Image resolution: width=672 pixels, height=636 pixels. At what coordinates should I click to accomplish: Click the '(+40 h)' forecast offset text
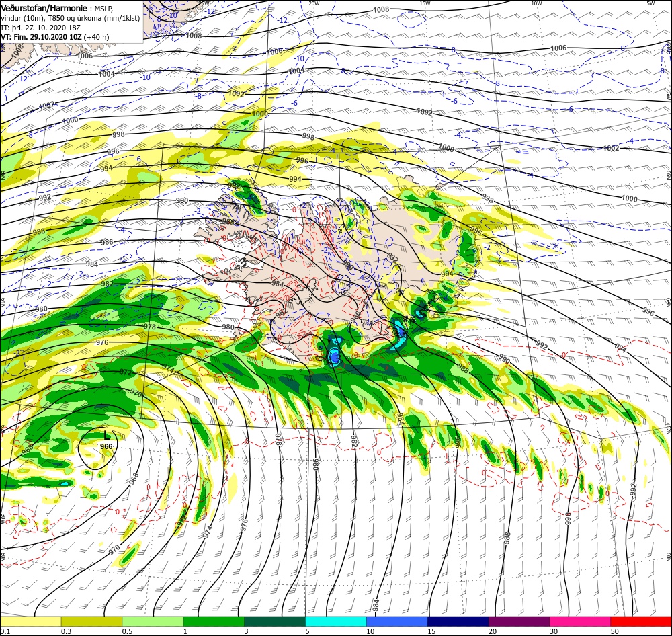point(96,37)
